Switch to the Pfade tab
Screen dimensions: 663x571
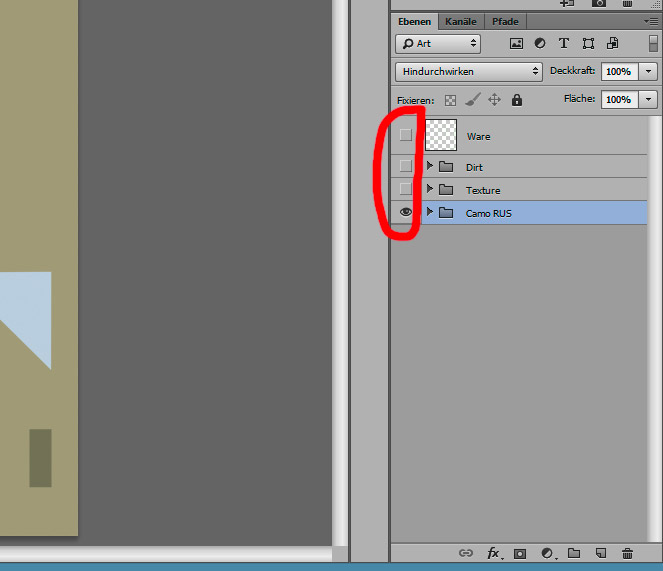tap(505, 21)
